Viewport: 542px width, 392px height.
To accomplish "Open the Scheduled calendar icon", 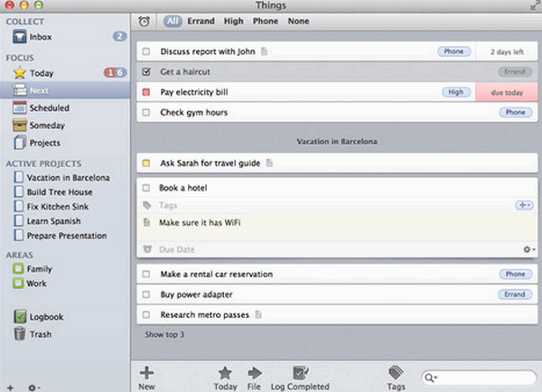I will click(19, 107).
